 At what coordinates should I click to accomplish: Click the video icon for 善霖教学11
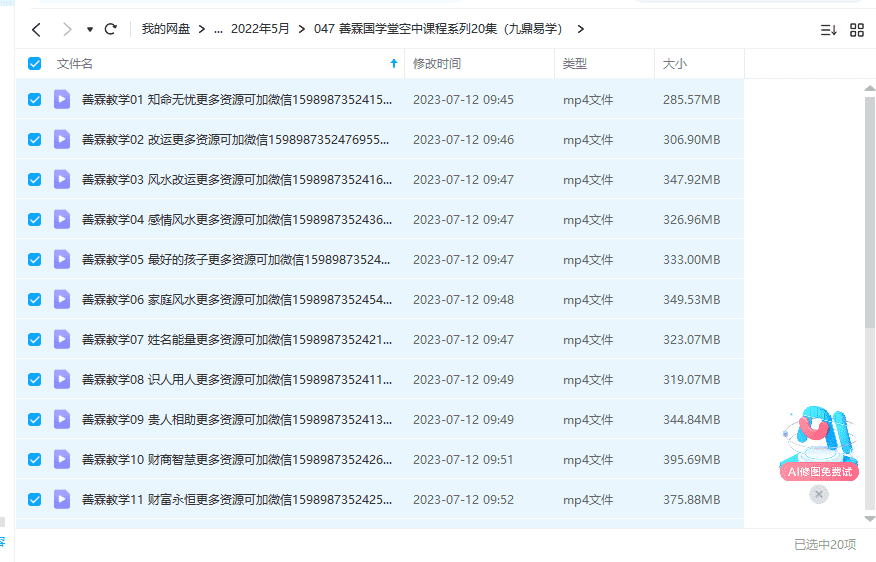(62, 499)
